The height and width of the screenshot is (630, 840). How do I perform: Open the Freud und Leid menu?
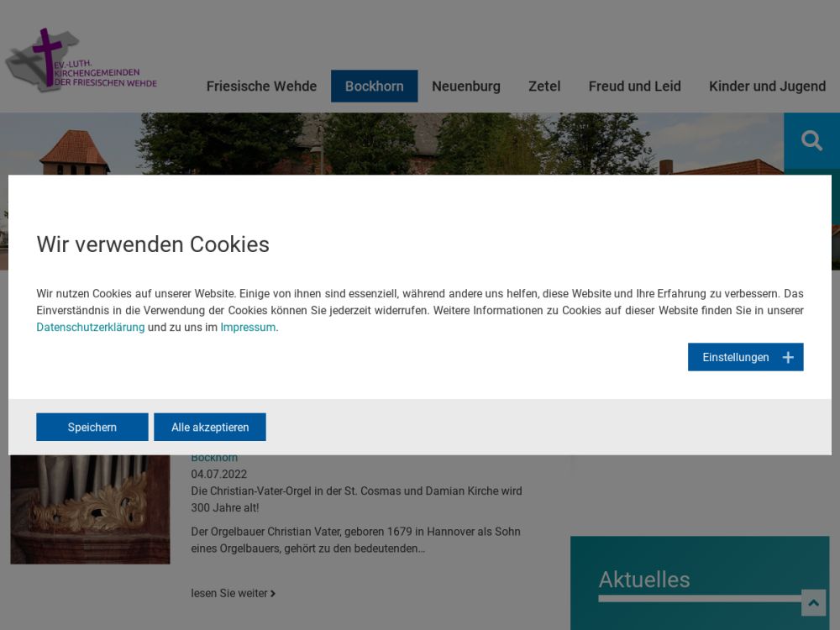coord(634,86)
